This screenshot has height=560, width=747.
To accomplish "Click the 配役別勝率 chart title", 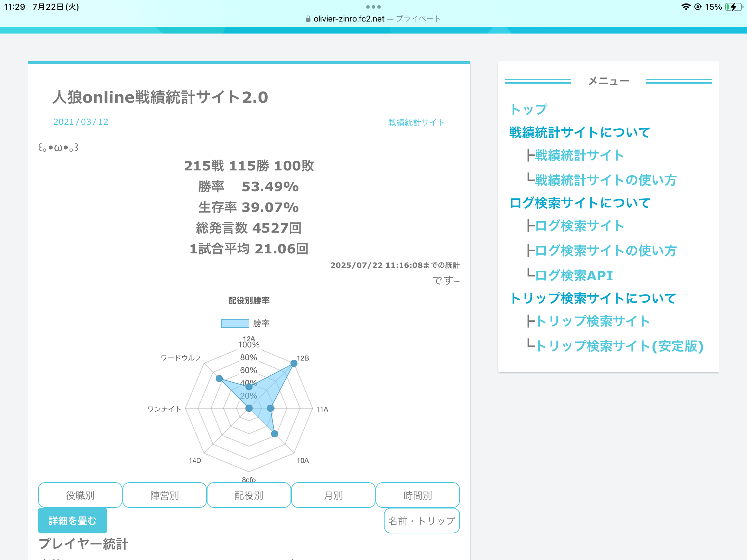I will [249, 300].
